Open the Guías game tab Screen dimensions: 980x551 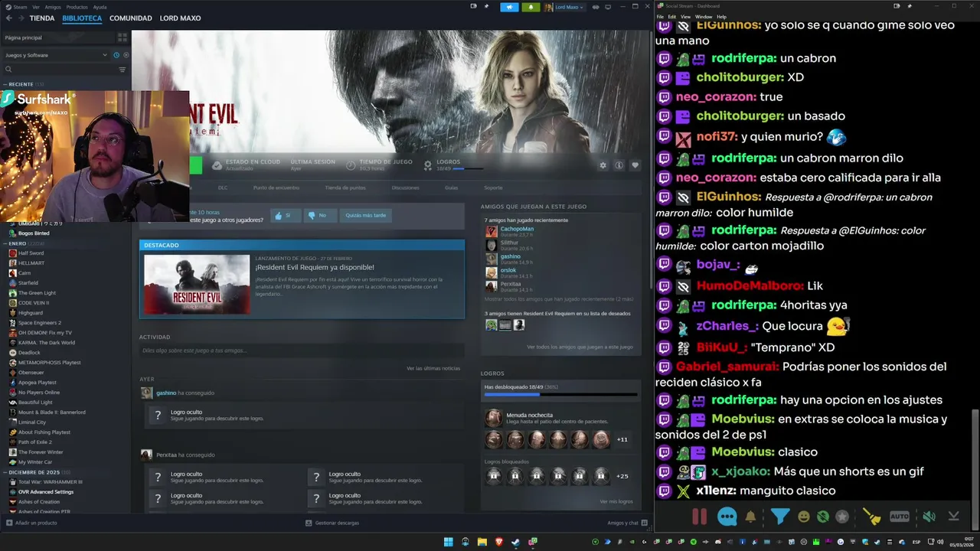click(x=451, y=187)
